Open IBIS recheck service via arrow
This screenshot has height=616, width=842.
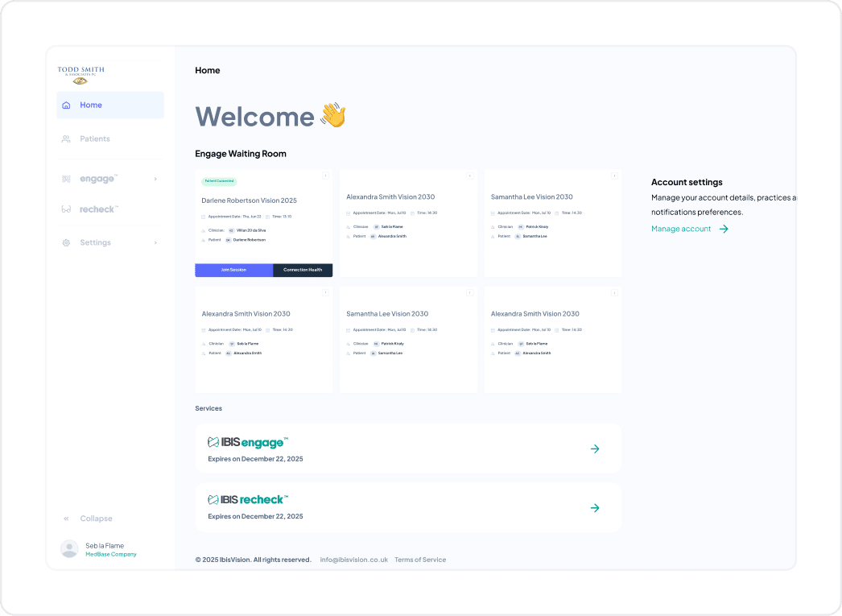pyautogui.click(x=595, y=507)
